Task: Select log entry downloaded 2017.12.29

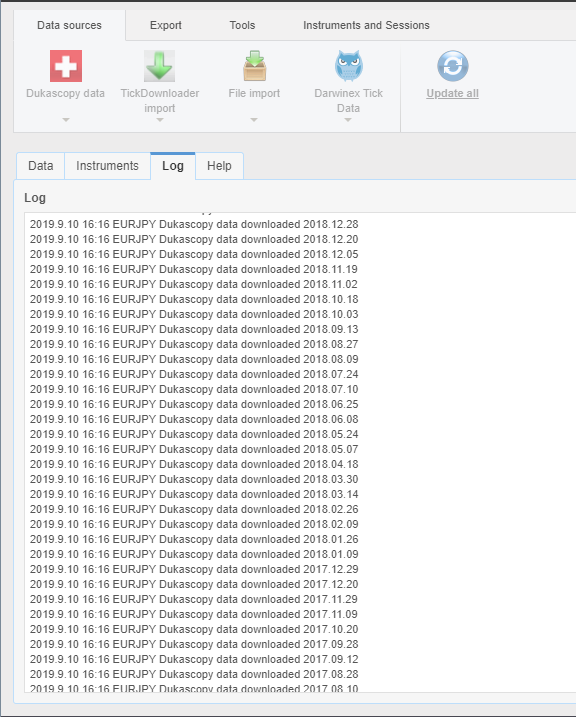Action: [194, 569]
